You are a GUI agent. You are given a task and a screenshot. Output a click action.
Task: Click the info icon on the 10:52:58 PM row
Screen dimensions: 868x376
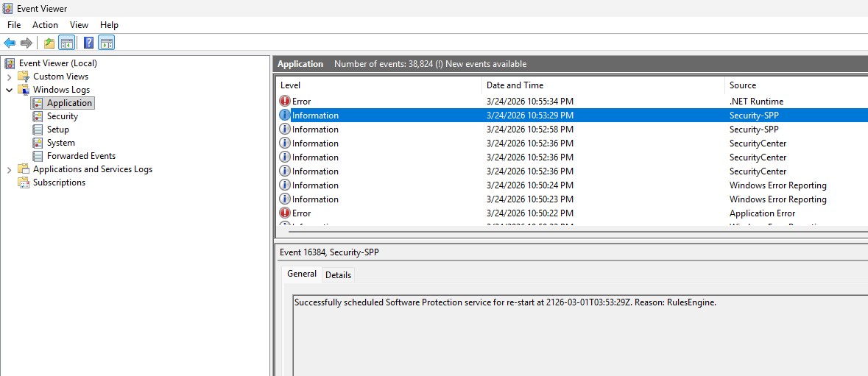284,130
